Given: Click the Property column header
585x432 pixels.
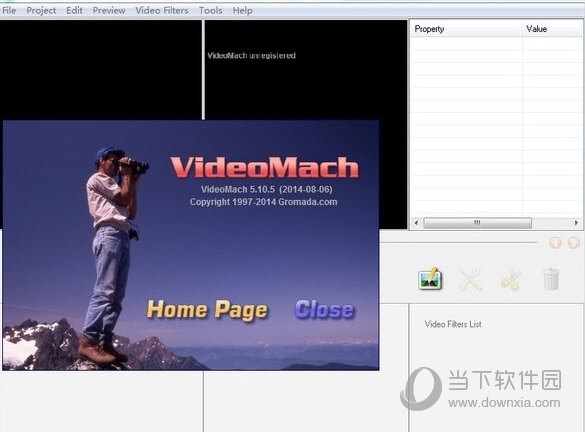Looking at the screenshot, I should [466, 29].
